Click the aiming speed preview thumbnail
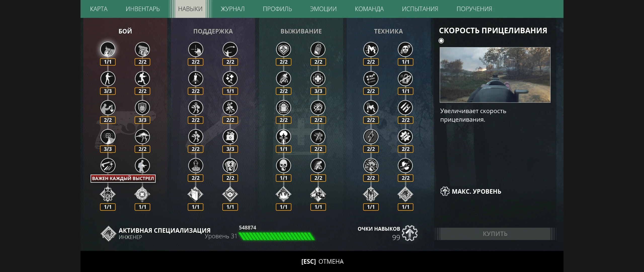 click(x=495, y=75)
